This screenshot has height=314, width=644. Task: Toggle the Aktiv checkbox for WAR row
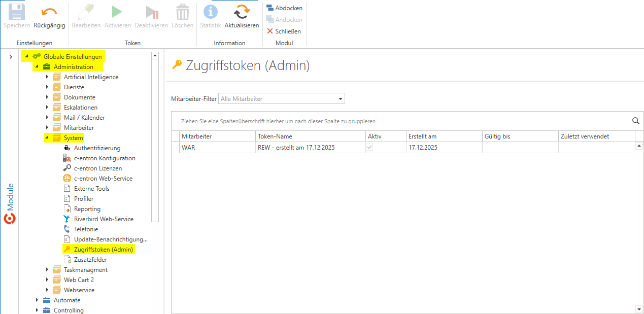tap(370, 148)
